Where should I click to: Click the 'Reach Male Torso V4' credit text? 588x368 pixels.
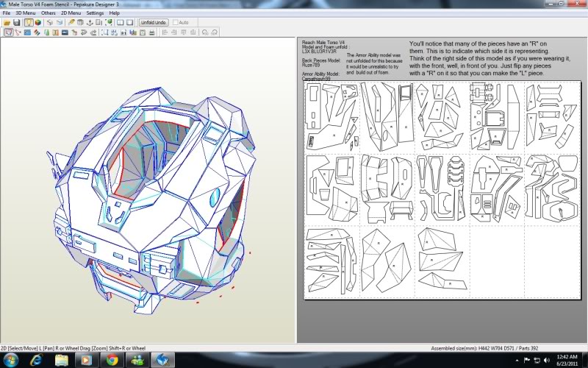click(x=323, y=43)
